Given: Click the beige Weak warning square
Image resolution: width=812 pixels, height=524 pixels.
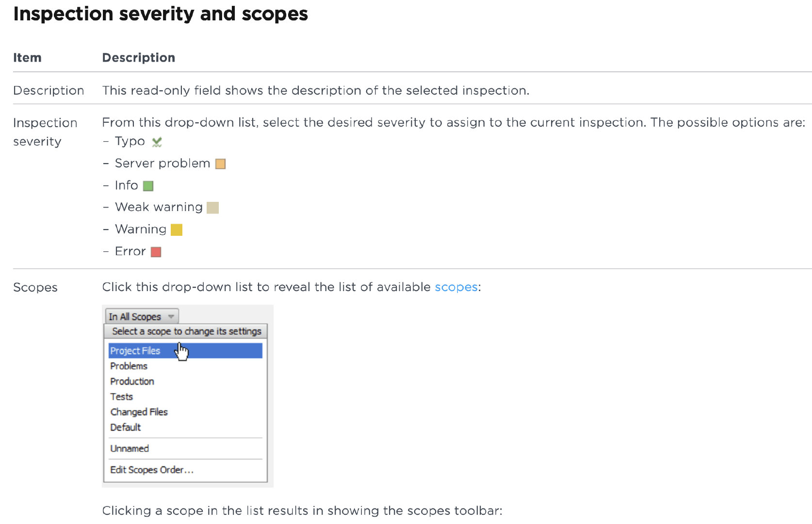Looking at the screenshot, I should 212,208.
